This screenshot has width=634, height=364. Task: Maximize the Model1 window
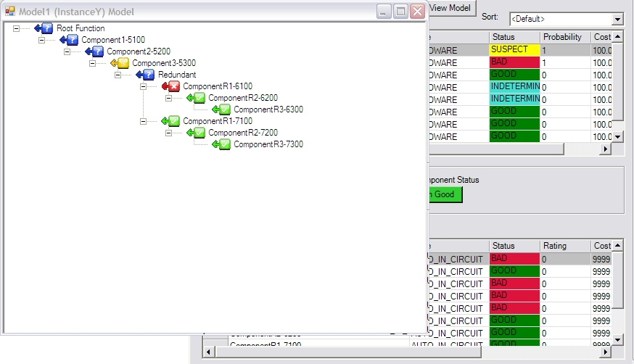[400, 12]
